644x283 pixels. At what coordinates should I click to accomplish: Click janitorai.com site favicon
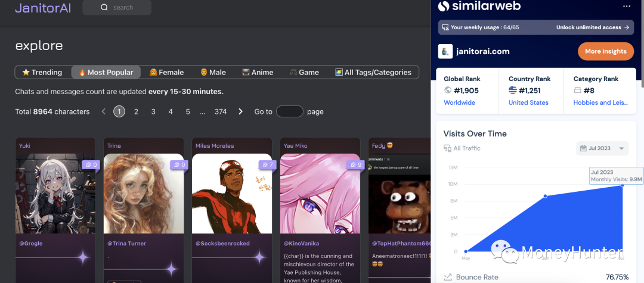click(445, 51)
